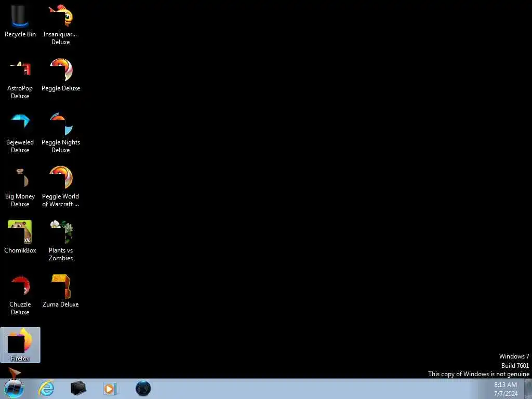Select the ChomikBox desktop icon

click(x=20, y=237)
